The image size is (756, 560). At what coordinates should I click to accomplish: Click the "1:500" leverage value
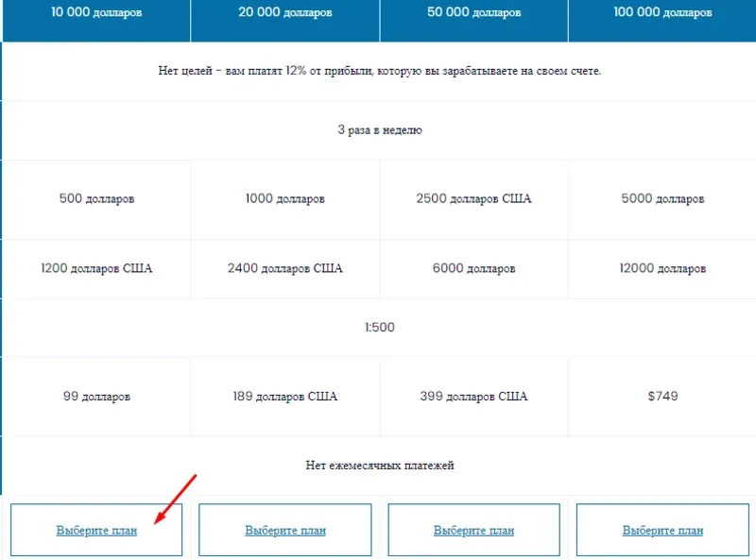click(x=380, y=328)
